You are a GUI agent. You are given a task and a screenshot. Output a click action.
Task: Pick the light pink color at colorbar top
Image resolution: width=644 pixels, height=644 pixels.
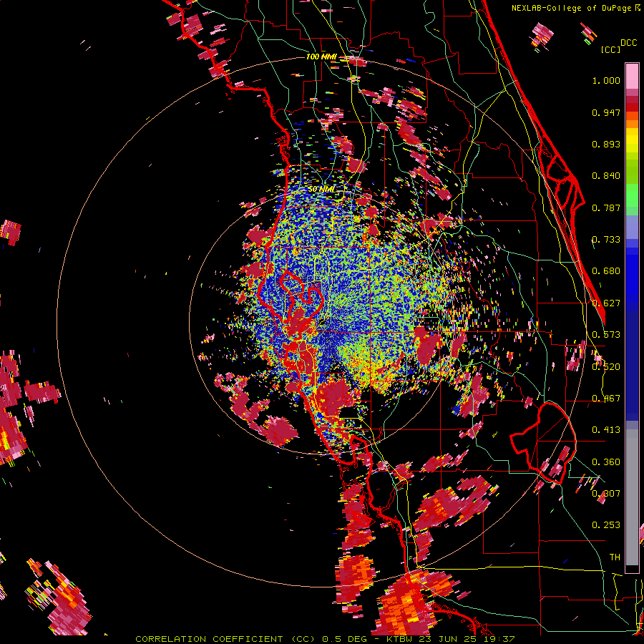[632, 76]
